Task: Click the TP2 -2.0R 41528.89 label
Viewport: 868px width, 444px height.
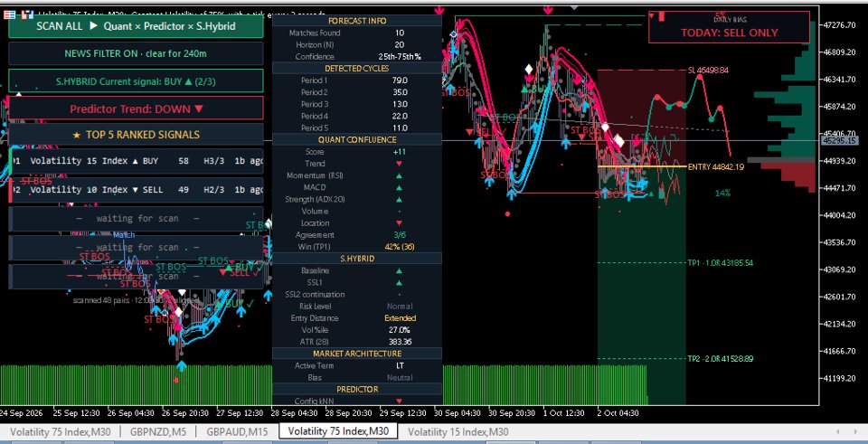Action: pyautogui.click(x=721, y=359)
